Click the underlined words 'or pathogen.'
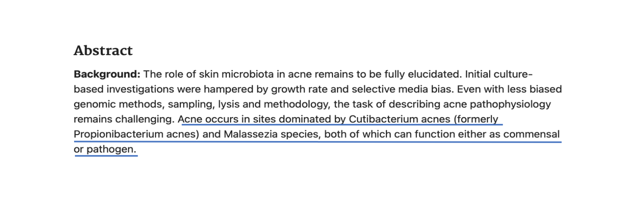Viewport: 644px width, 208px height. pyautogui.click(x=105, y=149)
